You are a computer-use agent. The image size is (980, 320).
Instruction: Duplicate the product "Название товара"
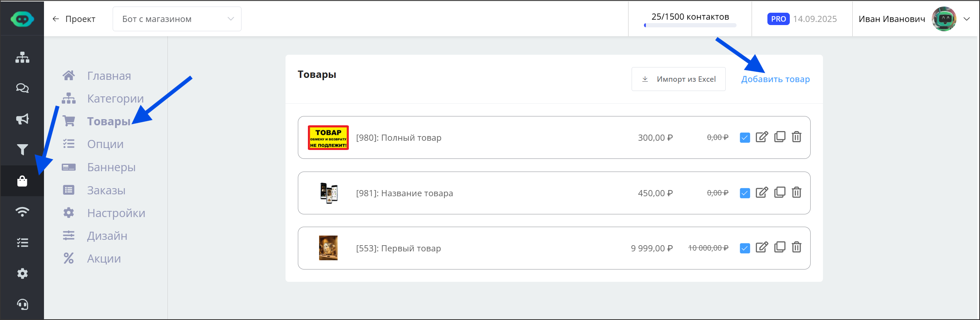[780, 192]
